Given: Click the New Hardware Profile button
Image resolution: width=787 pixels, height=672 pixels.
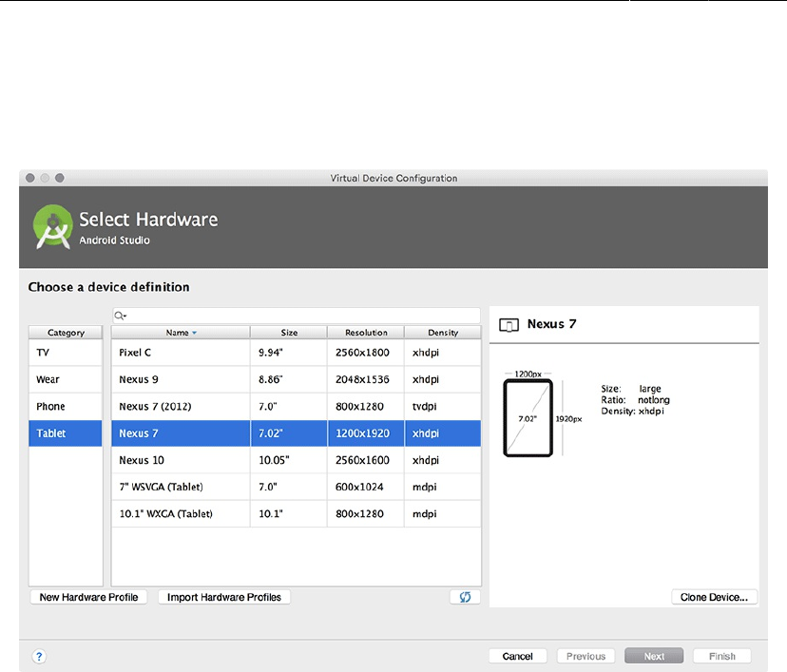Looking at the screenshot, I should [x=88, y=597].
